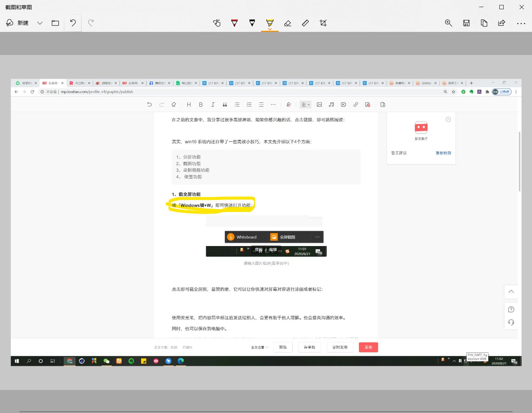The height and width of the screenshot is (413, 532).
Task: Click the 重新检测 link in 发文助手 panel
Action: point(443,153)
